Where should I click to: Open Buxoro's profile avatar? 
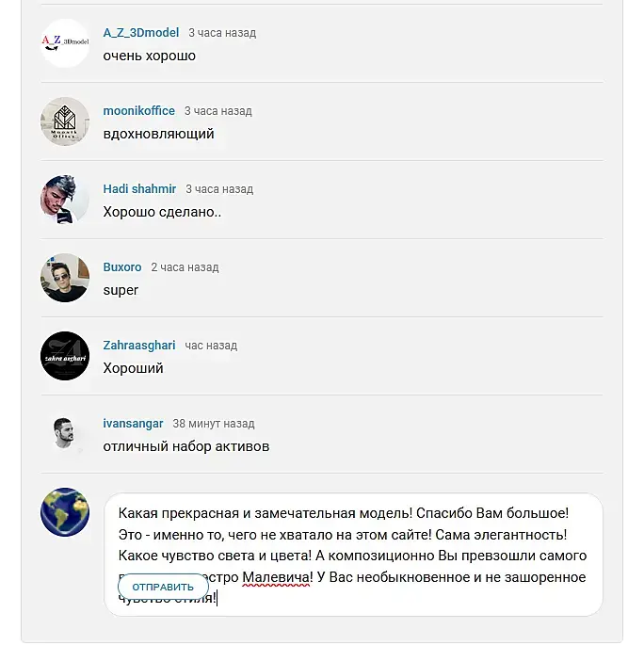point(65,278)
